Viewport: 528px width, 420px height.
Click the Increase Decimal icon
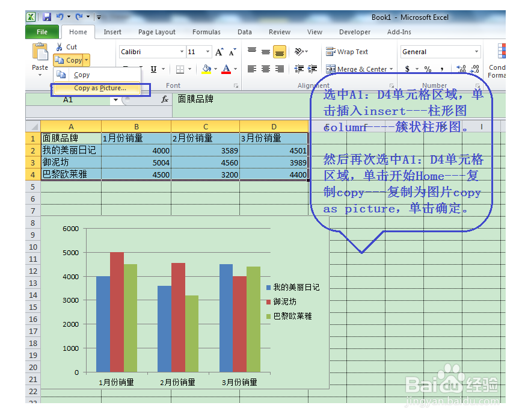click(x=460, y=67)
